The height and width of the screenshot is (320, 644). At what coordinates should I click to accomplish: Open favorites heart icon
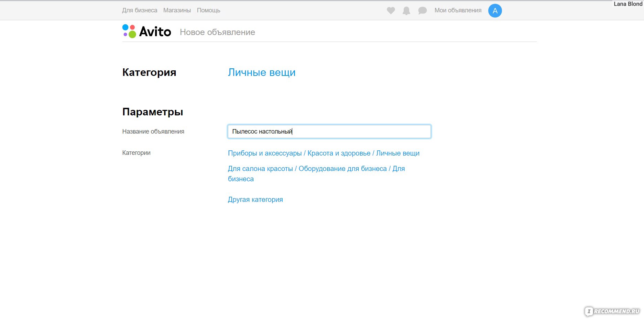point(391,11)
